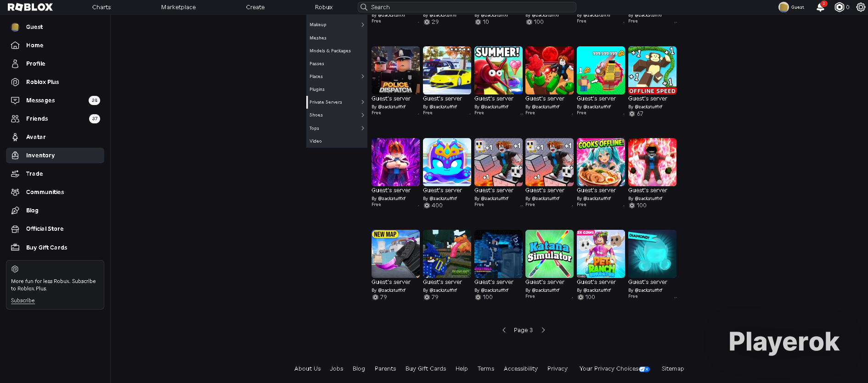
Task: Click the Subscribe link for Roblox Plus
Action: coord(23,300)
